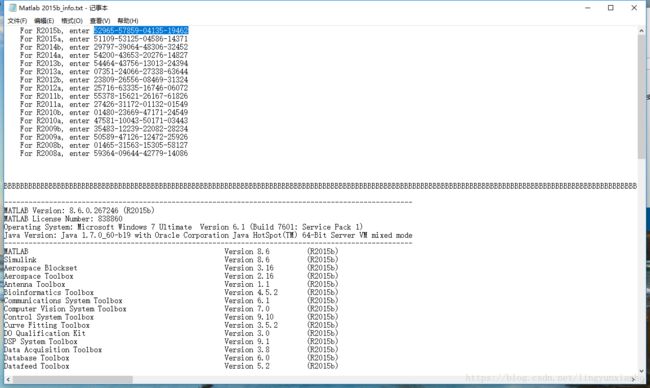Image resolution: width=650 pixels, height=388 pixels.
Task: Click the 'For R2015b, enter' text
Action: click(x=55, y=31)
